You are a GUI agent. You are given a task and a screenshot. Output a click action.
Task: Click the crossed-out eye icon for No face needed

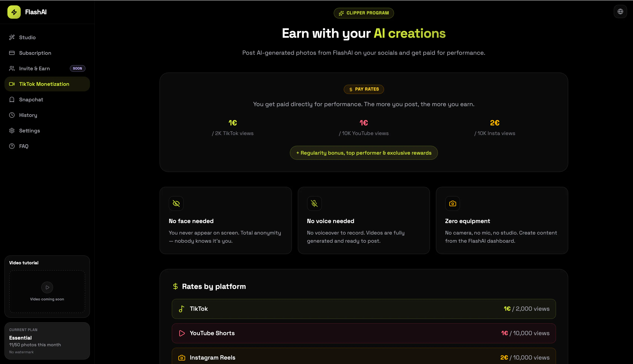[x=176, y=203]
